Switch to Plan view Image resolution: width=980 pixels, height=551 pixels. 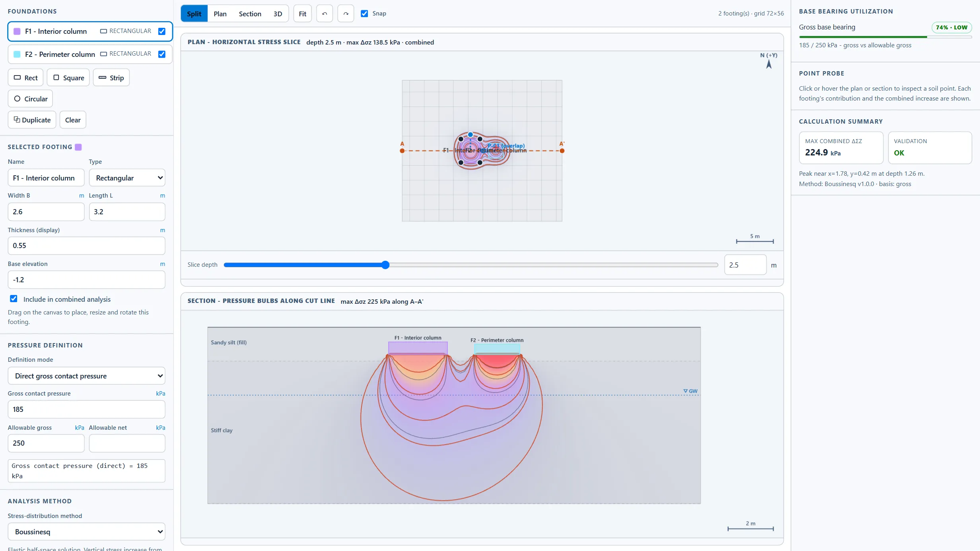(x=220, y=14)
